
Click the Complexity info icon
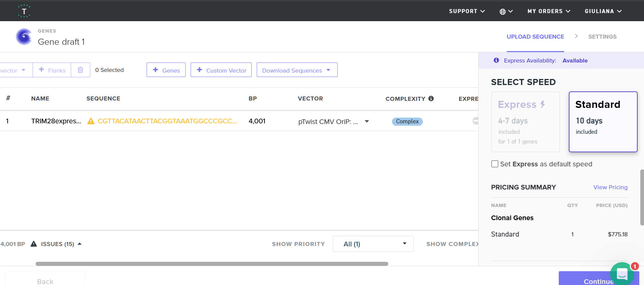pos(431,98)
